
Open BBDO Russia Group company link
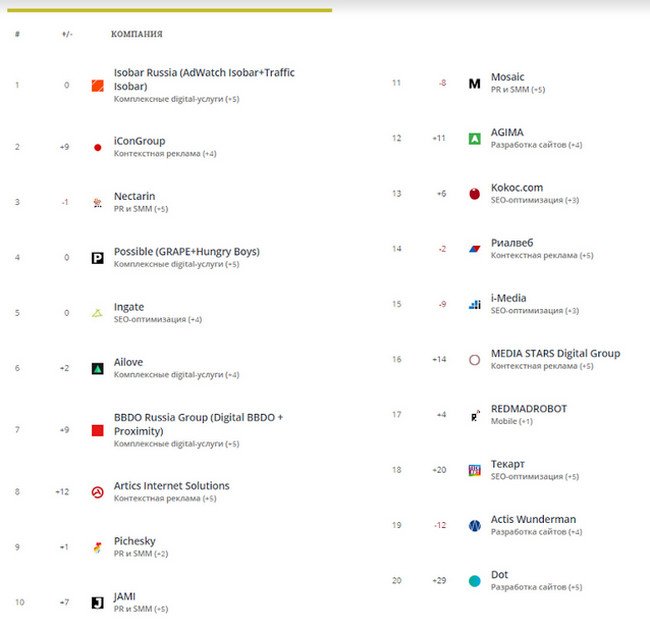pos(199,424)
